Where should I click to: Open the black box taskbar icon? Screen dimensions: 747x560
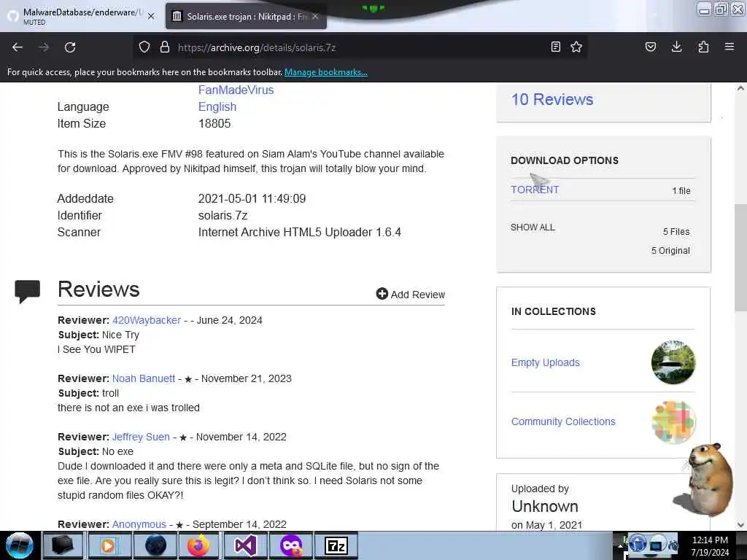tap(63, 545)
